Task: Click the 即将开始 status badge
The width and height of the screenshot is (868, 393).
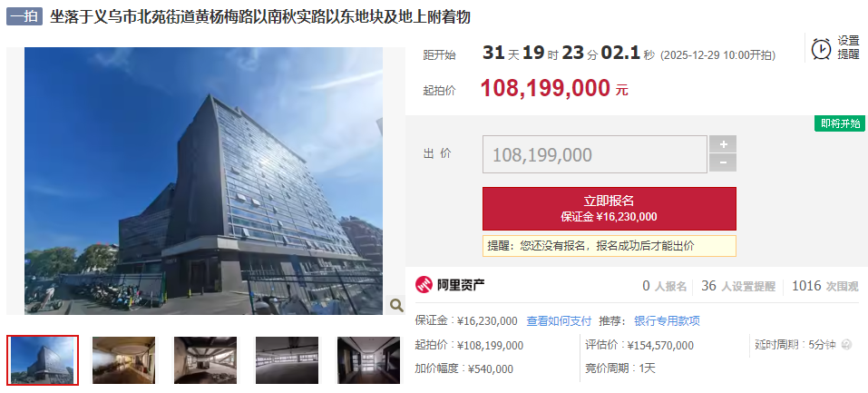Action: pos(840,123)
